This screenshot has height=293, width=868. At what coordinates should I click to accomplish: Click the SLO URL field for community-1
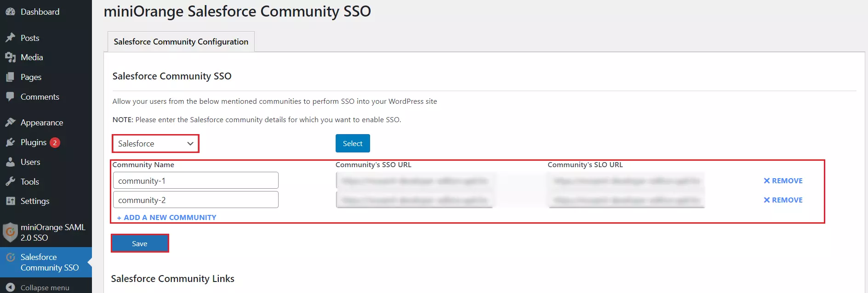tap(626, 180)
